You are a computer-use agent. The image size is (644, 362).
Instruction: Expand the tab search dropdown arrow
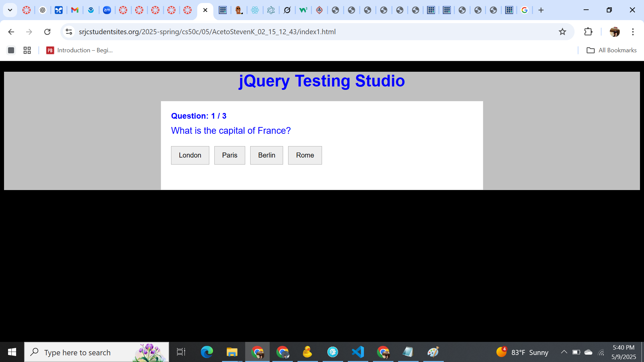click(x=10, y=10)
